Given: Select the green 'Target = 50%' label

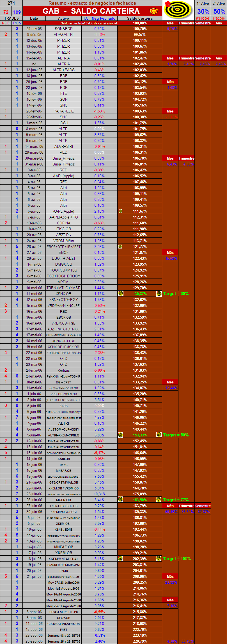Looking at the screenshot, I should tap(176, 435).
